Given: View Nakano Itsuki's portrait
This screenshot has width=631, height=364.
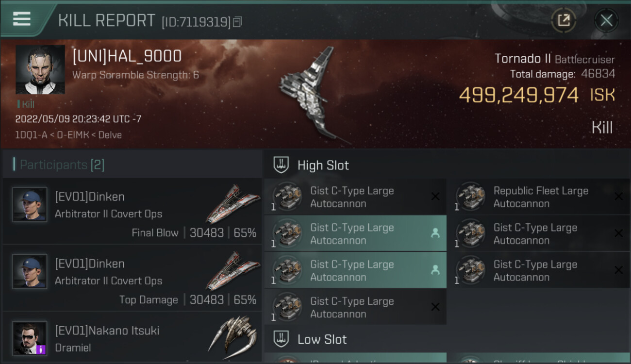Looking at the screenshot, I should pos(30,338).
